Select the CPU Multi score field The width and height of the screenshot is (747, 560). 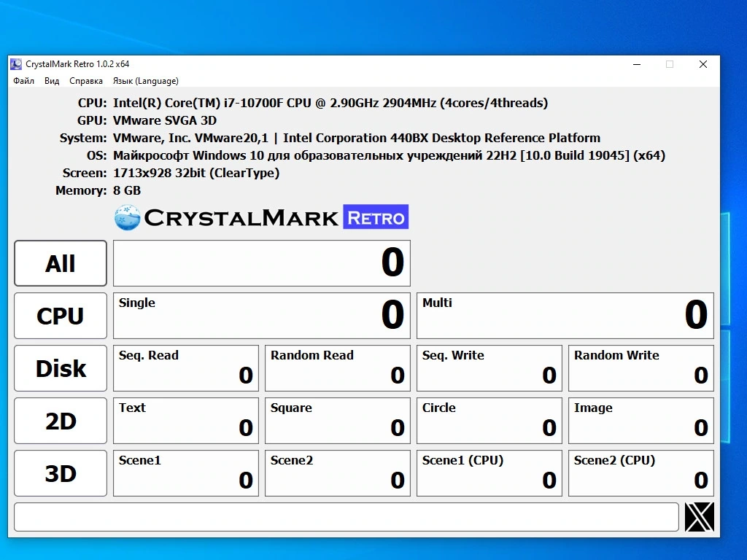565,316
